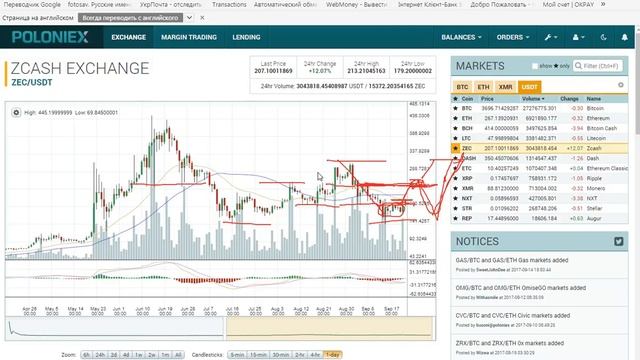Toggle favorite star for REP row

(x=456, y=219)
